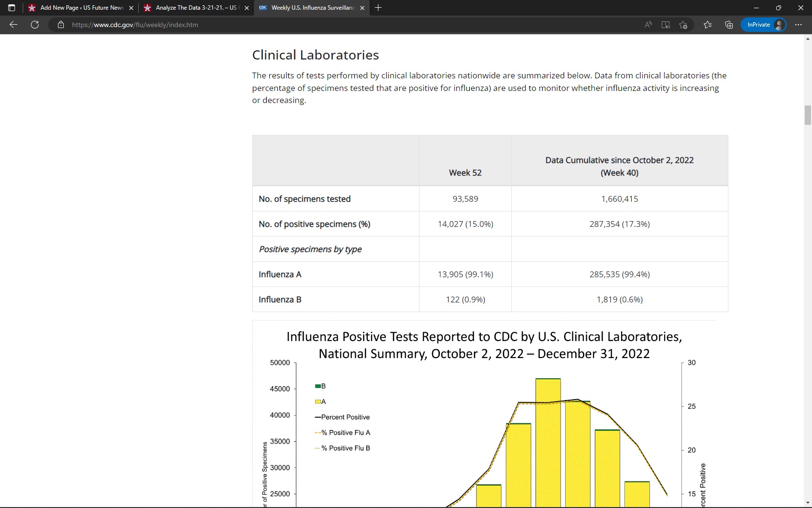Image resolution: width=812 pixels, height=508 pixels.
Task: Close the Weekly U.S. Influenza Surveillance tab
Action: click(x=362, y=8)
